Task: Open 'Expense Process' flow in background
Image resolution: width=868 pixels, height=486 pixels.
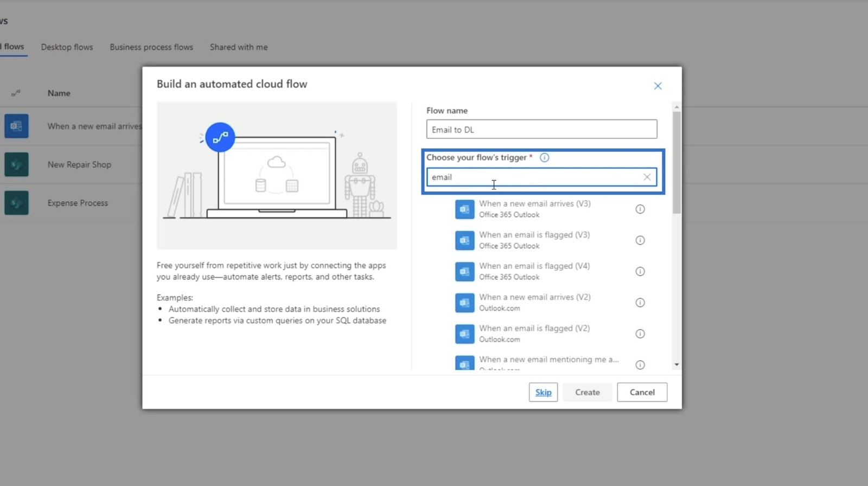Action: coord(78,203)
